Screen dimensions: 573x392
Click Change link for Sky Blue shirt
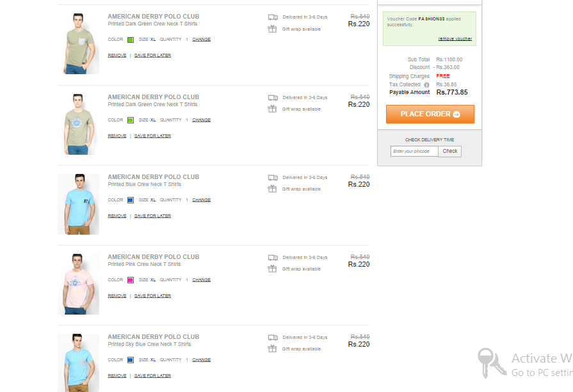(x=202, y=360)
